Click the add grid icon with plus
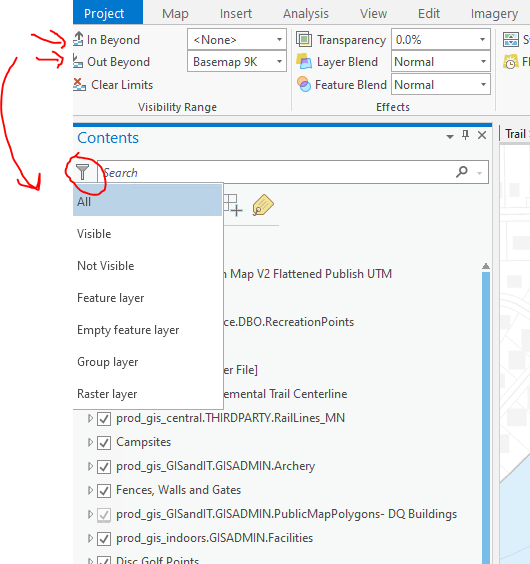 pyautogui.click(x=232, y=205)
